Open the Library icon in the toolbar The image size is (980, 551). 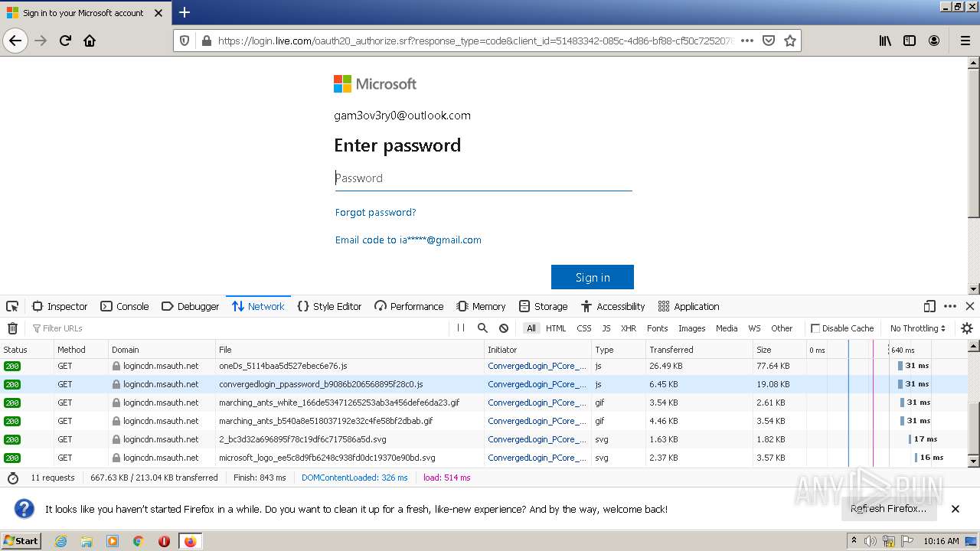pos(885,41)
